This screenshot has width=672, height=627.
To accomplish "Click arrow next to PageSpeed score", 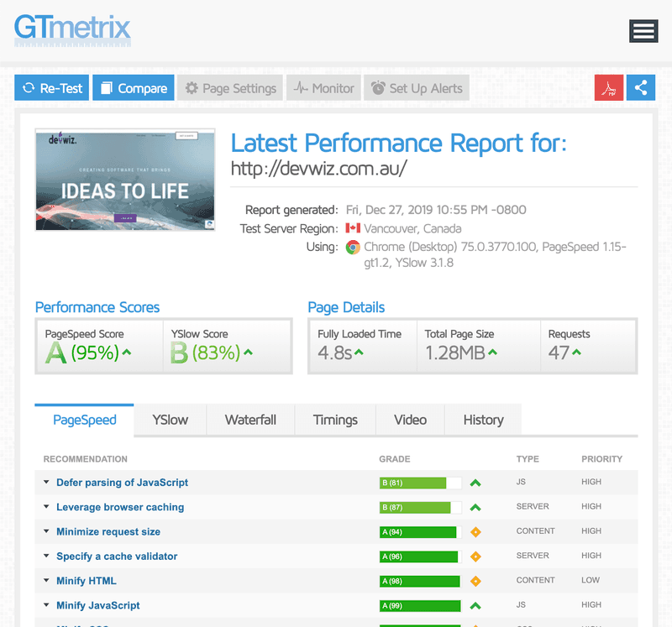I will tap(127, 352).
